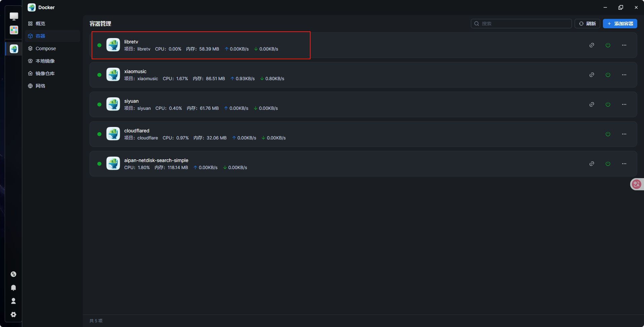Click download rate 0.80KB/s
The height and width of the screenshot is (327, 644).
pyautogui.click(x=275, y=78)
